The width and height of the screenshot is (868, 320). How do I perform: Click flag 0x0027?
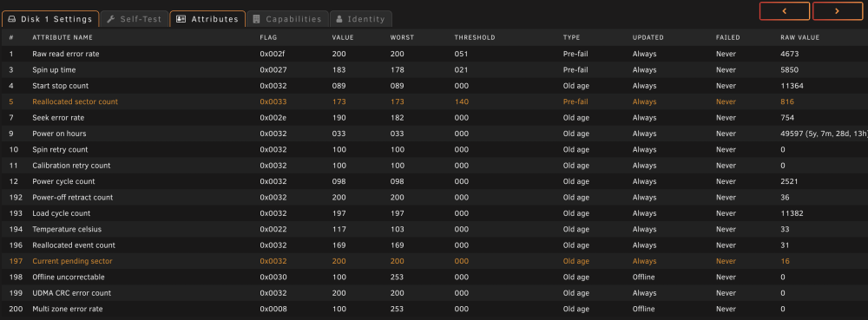[x=273, y=70]
